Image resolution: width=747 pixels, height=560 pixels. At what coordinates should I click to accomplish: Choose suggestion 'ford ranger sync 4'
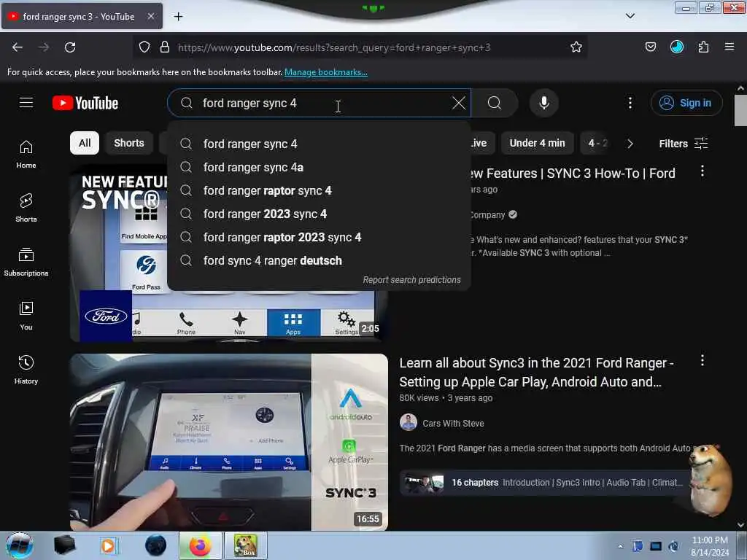319,144
